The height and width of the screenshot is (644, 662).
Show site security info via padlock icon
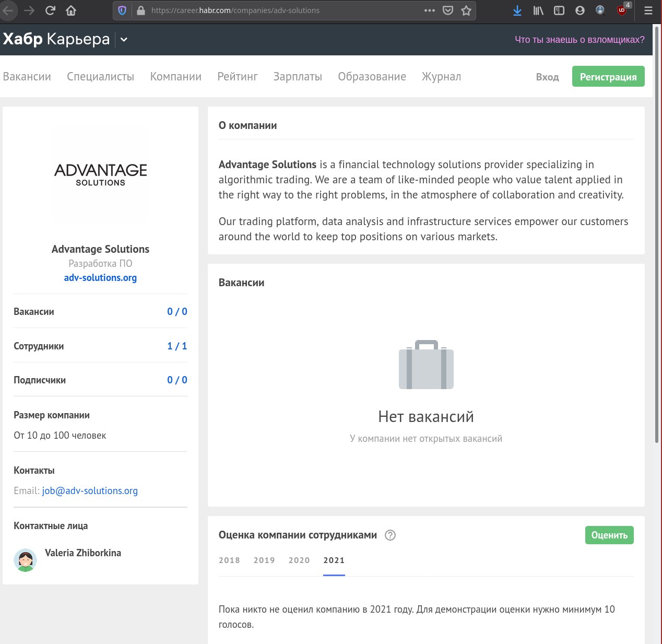pyautogui.click(x=140, y=10)
